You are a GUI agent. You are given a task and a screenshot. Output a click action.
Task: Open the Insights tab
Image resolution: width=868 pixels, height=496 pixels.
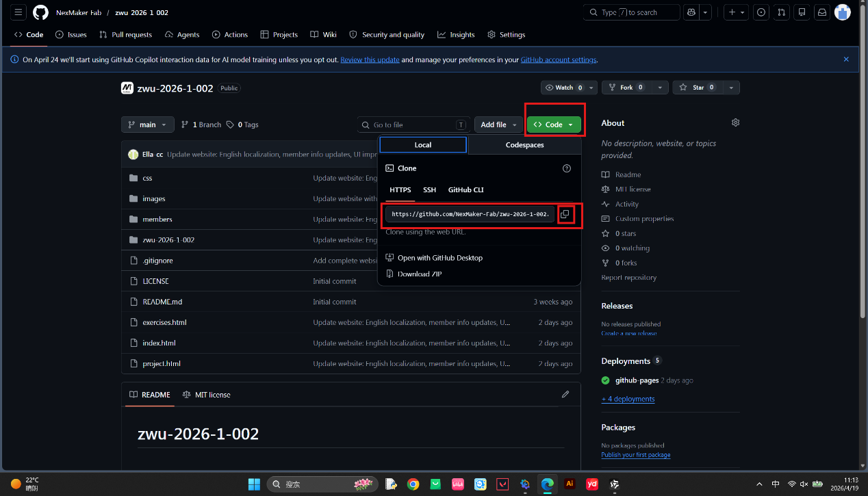(x=456, y=35)
